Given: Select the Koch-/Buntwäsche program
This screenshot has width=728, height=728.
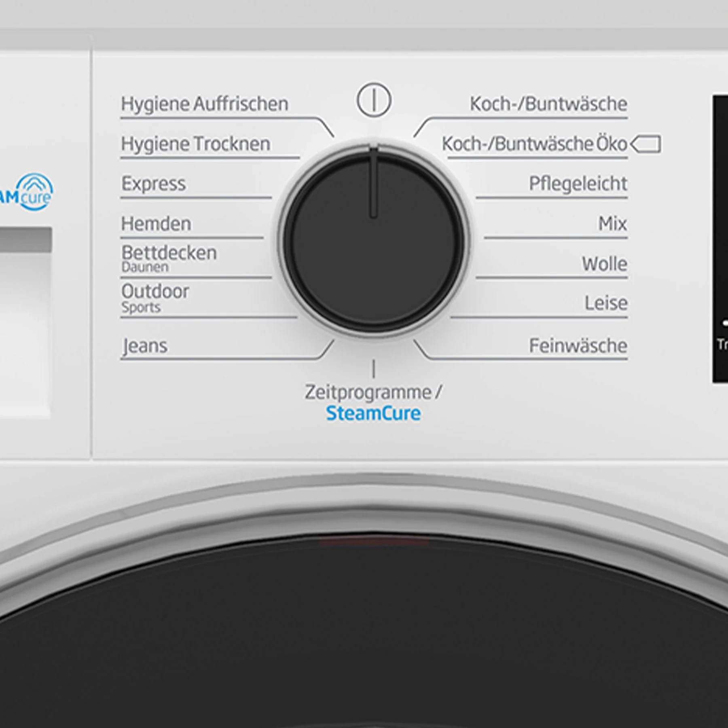Looking at the screenshot, I should click(x=548, y=104).
